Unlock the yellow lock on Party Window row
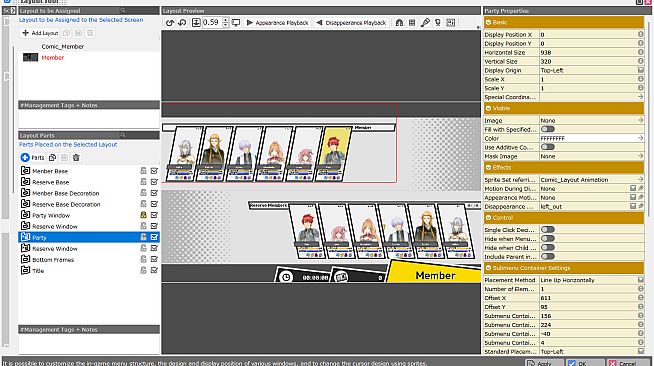 [x=143, y=215]
